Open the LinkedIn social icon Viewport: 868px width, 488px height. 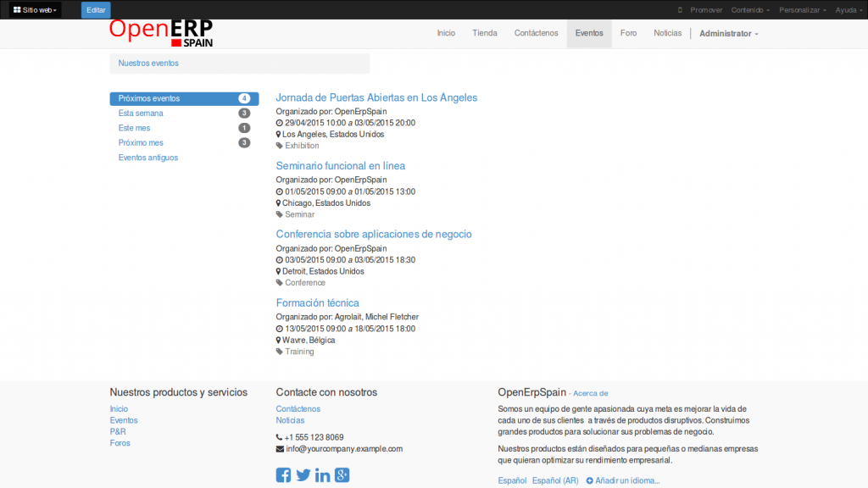(x=322, y=474)
